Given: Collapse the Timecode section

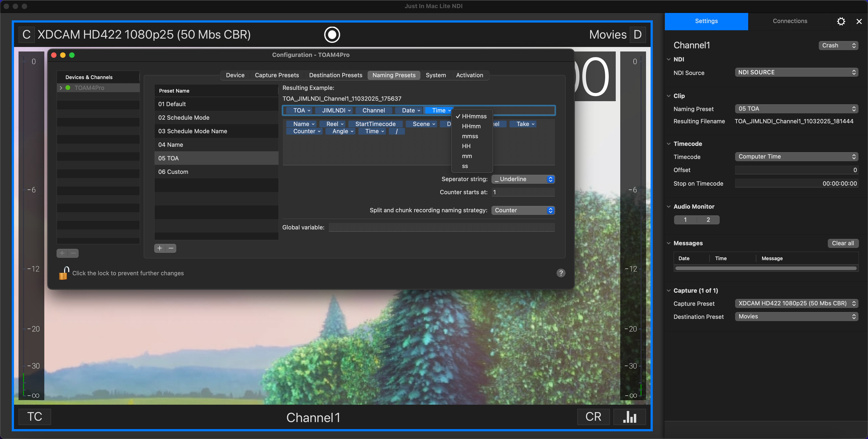Looking at the screenshot, I should tap(669, 144).
